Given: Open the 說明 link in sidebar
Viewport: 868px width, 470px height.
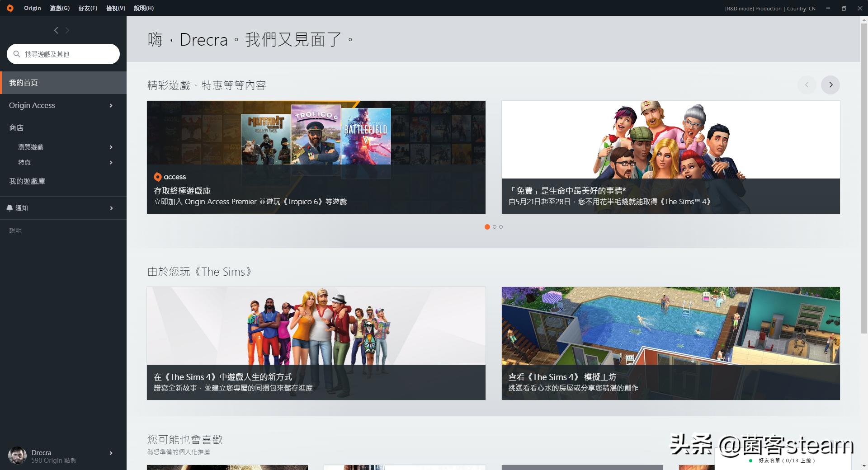Looking at the screenshot, I should coord(15,230).
